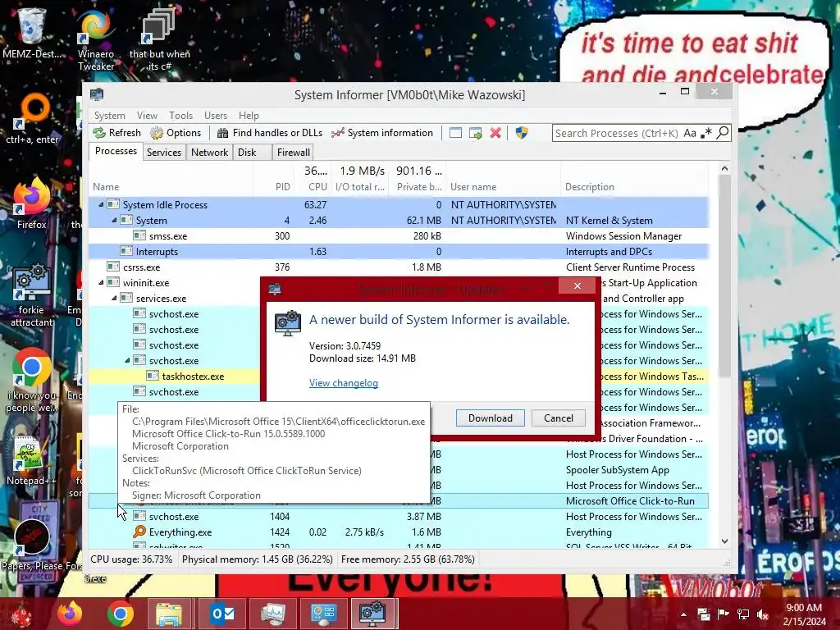840x630 pixels.
Task: Switch to the Network tab
Action: [x=209, y=152]
